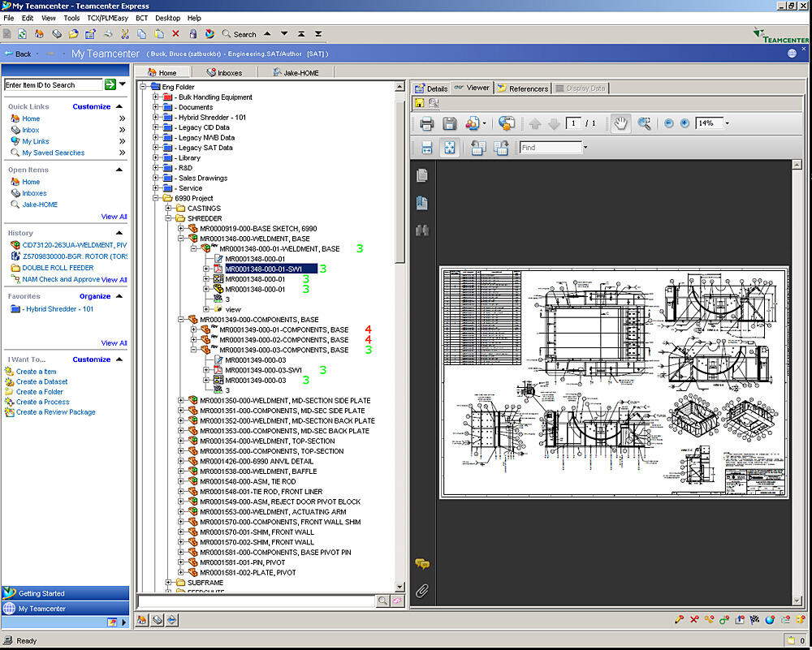Open the Find box dropdown arrow

pos(585,148)
